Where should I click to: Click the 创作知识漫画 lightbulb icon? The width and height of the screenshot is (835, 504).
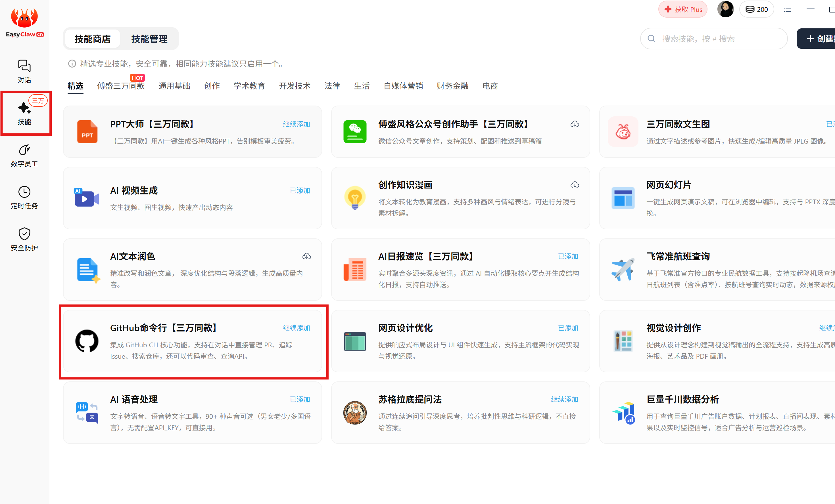355,198
